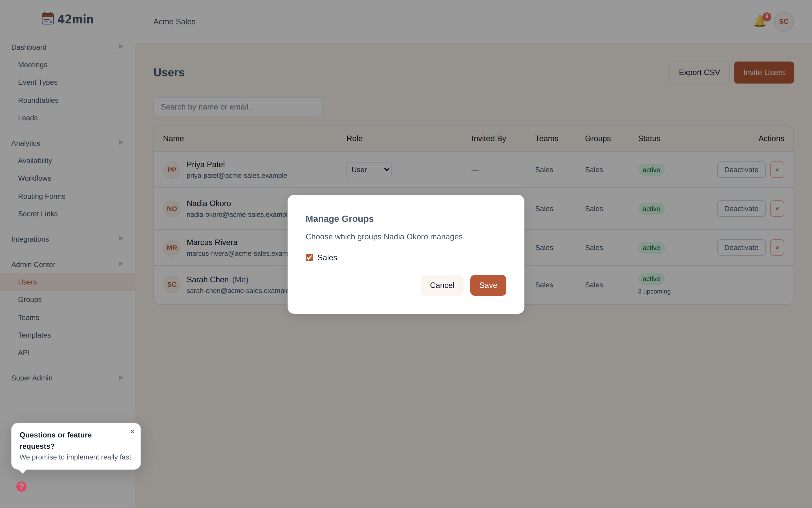The width and height of the screenshot is (812, 508).
Task: Click Priya Patel's PP avatar
Action: [x=172, y=170]
